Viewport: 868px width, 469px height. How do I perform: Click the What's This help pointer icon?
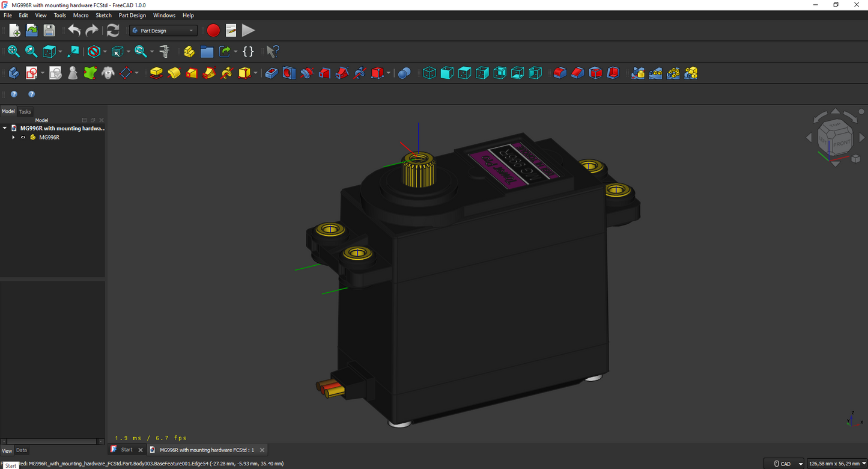(273, 52)
